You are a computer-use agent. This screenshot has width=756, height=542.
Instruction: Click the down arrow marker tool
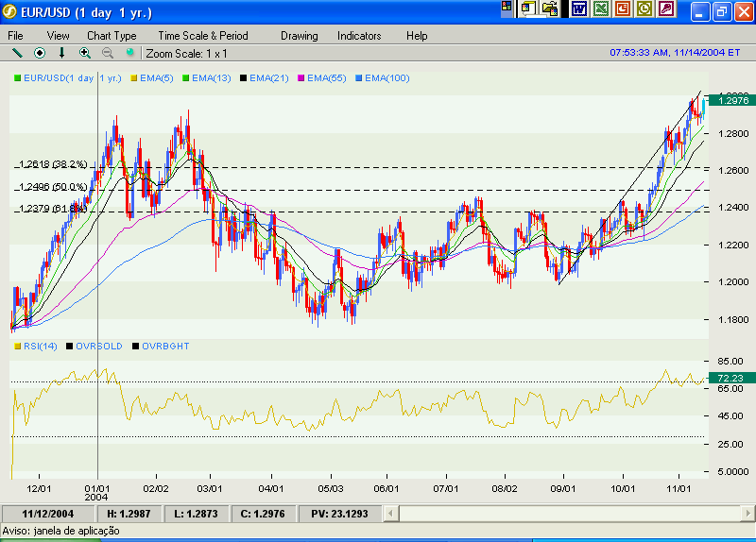62,54
